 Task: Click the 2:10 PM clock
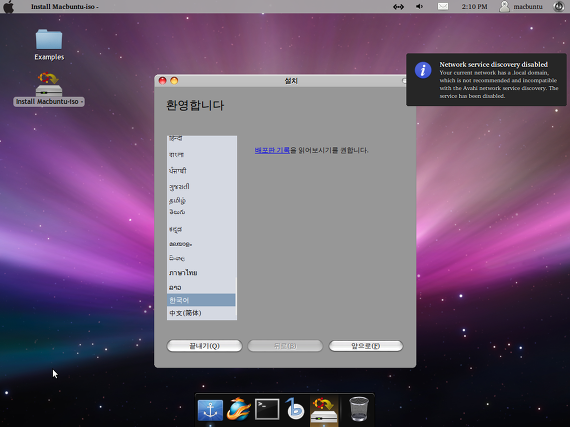point(474,7)
